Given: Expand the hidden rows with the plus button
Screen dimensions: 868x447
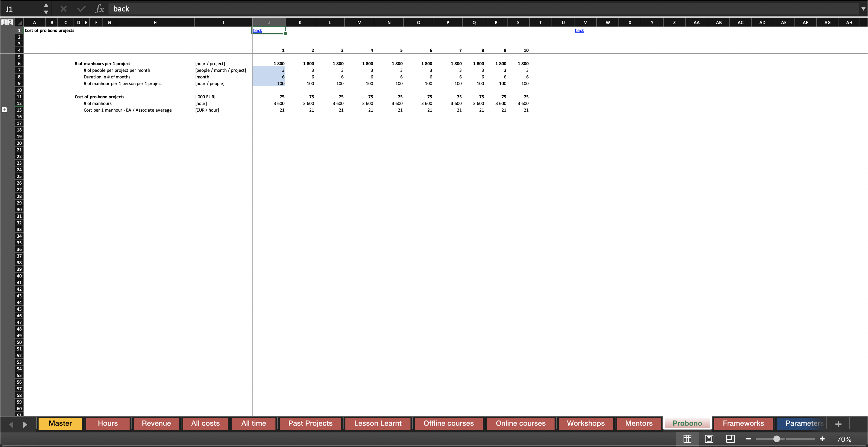Looking at the screenshot, I should coord(5,110).
